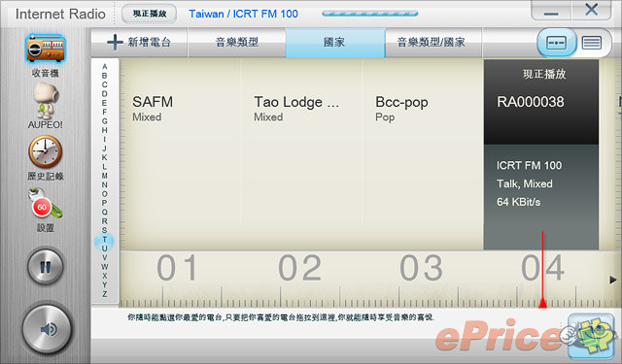This screenshot has height=364, width=622.
Task: Click the plus icon for 新增電台
Action: [x=115, y=42]
